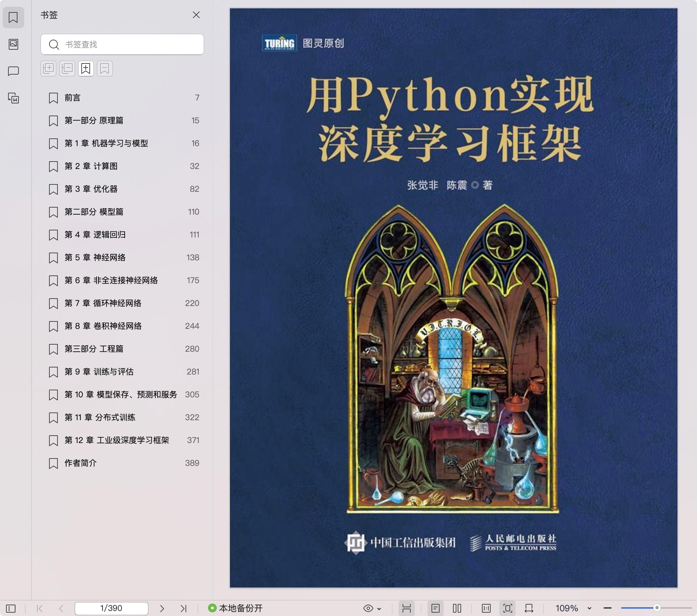Zoom out with the minus button
Screen dimensions: 697x616
[607, 608]
